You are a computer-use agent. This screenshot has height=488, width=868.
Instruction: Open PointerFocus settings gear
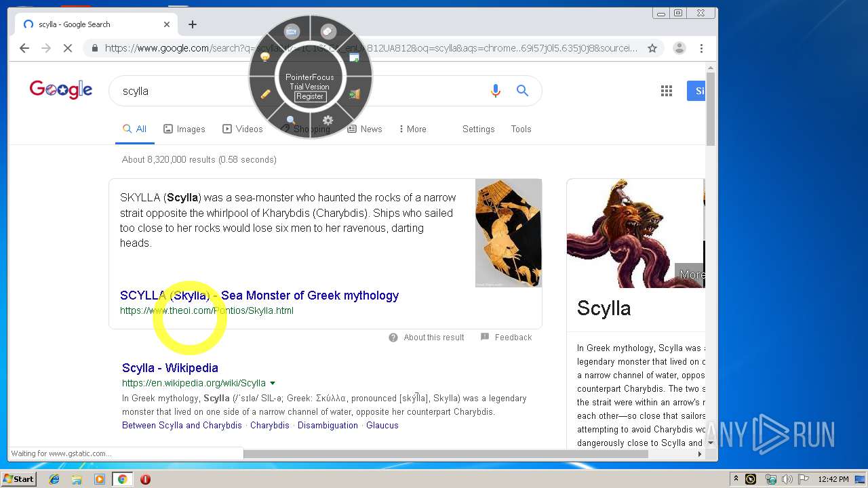coord(328,121)
